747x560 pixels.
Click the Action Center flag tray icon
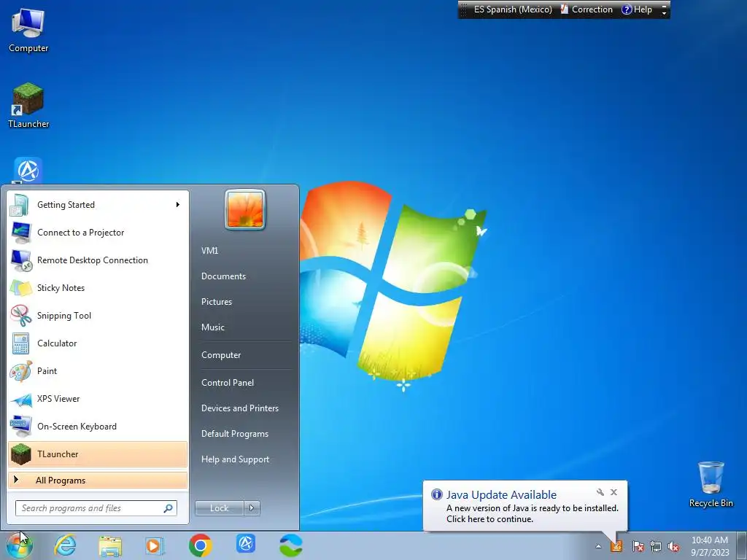click(638, 546)
